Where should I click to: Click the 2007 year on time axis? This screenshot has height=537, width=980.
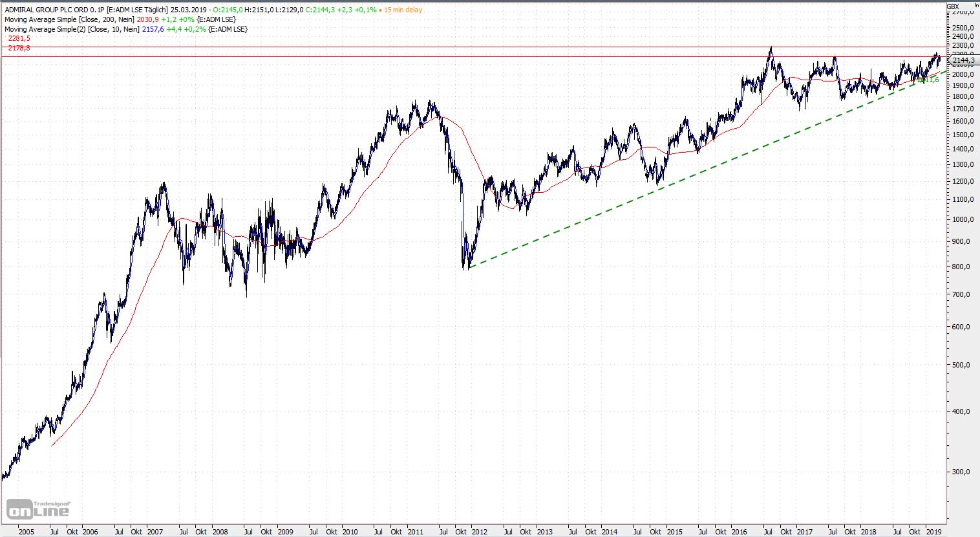tap(155, 532)
